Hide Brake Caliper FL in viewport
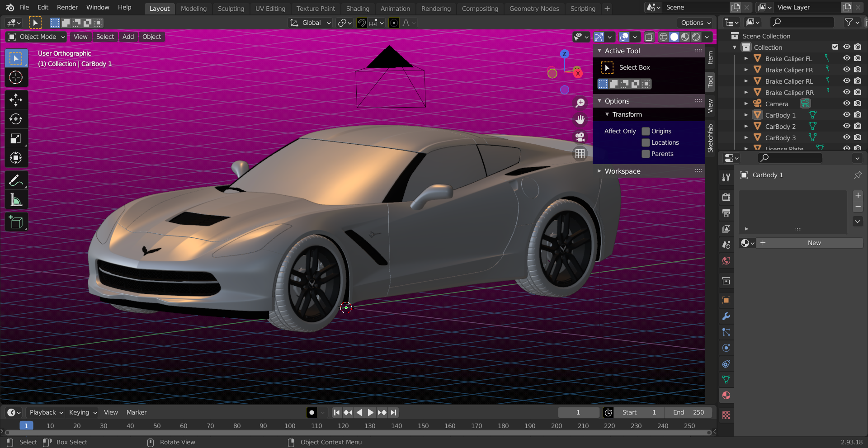This screenshot has width=868, height=448. coord(846,58)
